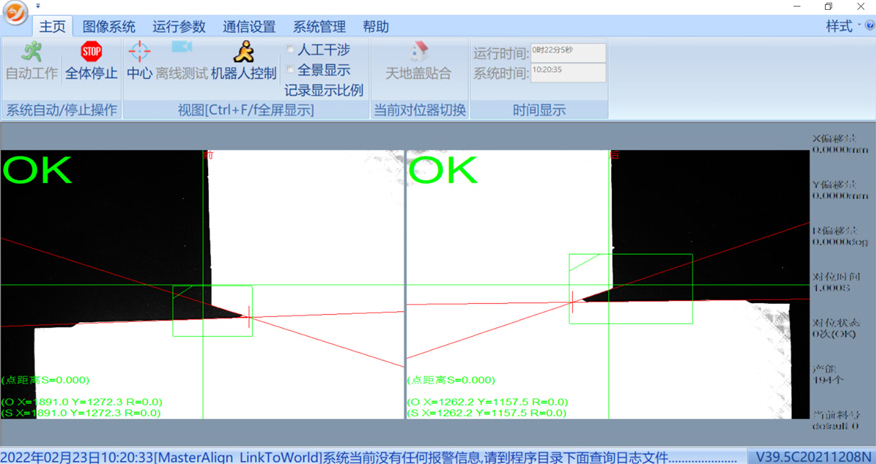876x464 pixels.
Task: Switch to the 图像系统 tab
Action: (x=108, y=27)
